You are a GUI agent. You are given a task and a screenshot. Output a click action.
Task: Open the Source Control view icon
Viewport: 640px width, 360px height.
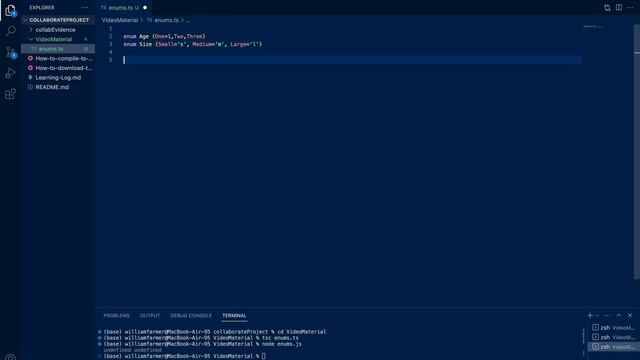coord(11,53)
